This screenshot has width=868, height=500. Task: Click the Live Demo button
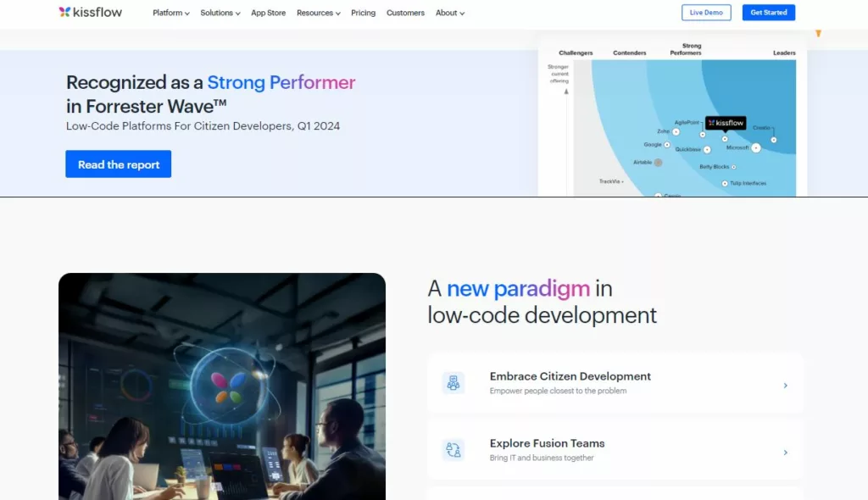(x=706, y=12)
